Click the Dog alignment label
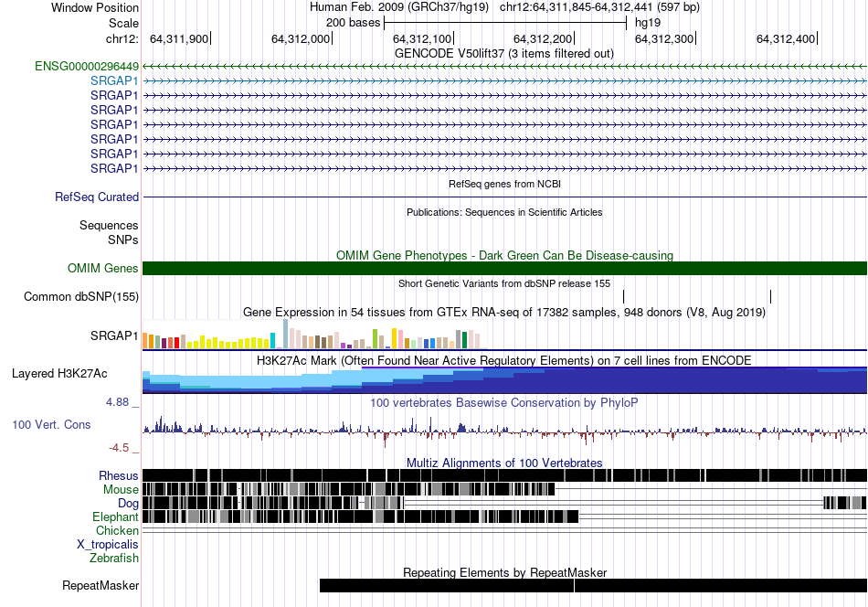868x607 pixels. pyautogui.click(x=128, y=504)
